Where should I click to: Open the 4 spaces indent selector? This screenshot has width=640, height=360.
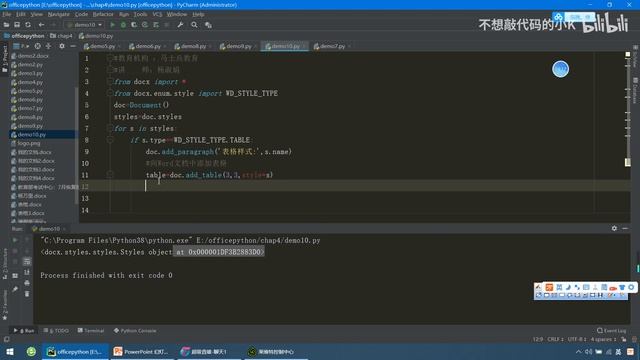pyautogui.click(x=603, y=339)
